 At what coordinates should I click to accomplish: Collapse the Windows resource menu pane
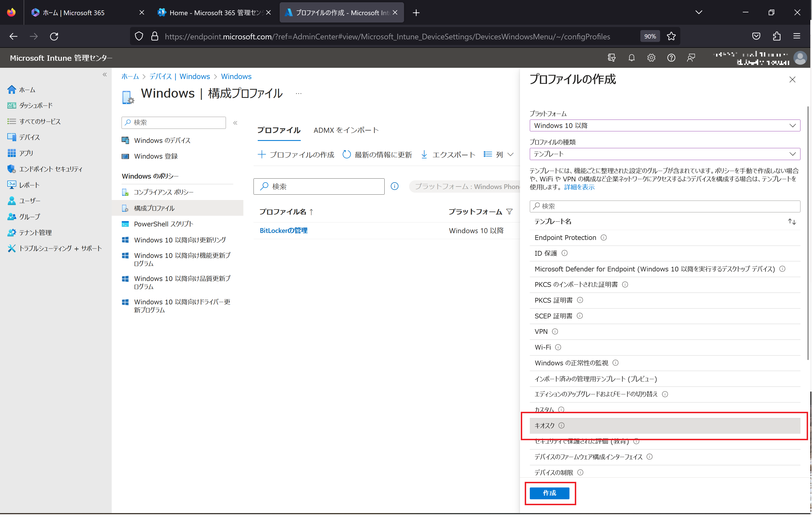click(x=235, y=123)
